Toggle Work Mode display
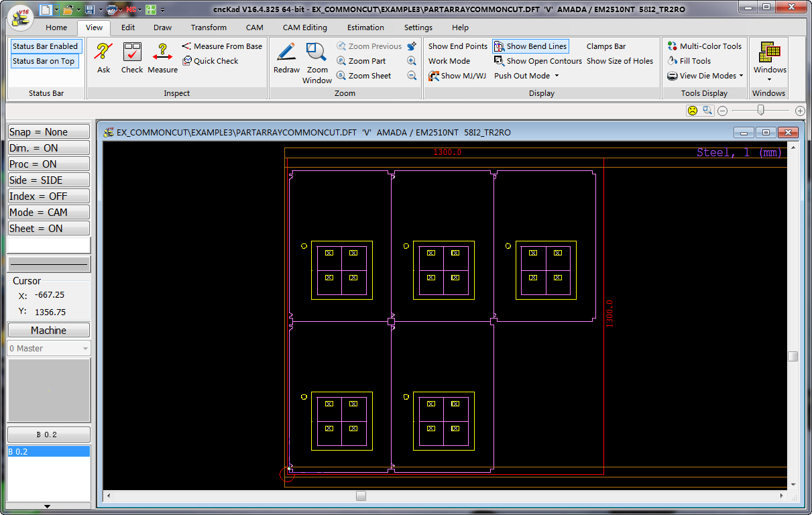The image size is (812, 515). click(x=449, y=61)
